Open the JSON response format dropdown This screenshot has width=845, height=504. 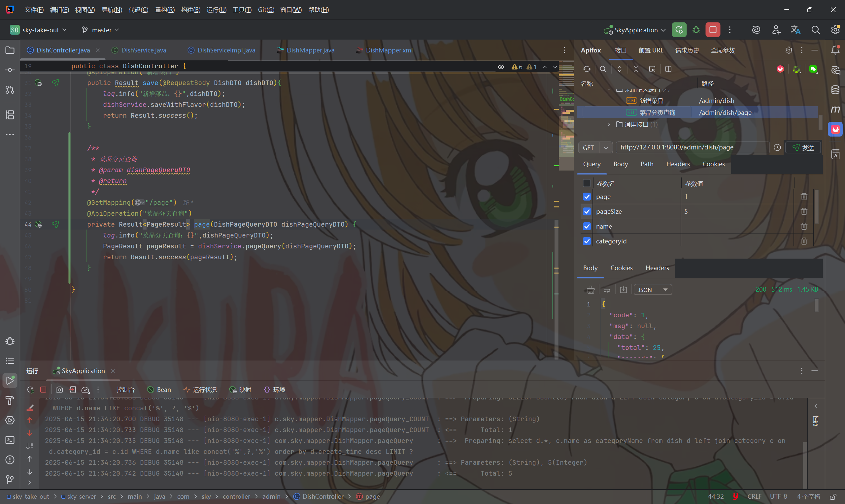653,290
